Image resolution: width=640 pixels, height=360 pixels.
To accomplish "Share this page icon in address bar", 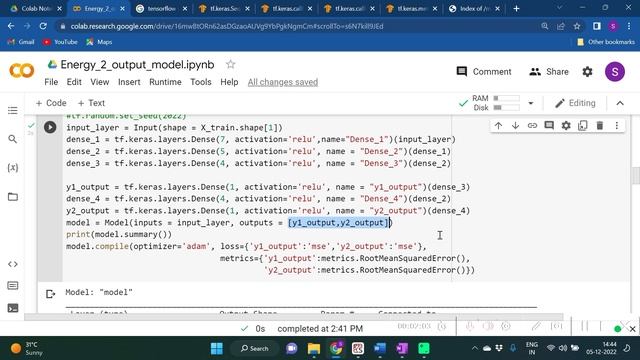I will coord(561,26).
